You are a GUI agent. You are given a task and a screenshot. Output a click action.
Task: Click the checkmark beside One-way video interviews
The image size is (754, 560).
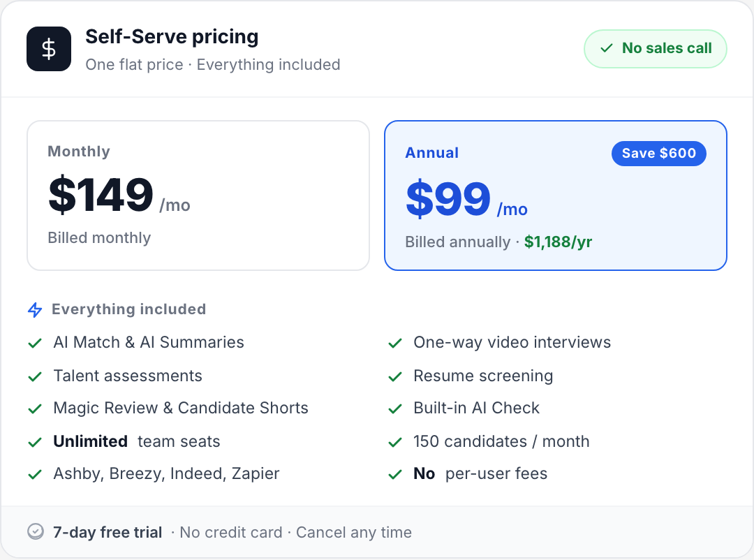pos(395,343)
